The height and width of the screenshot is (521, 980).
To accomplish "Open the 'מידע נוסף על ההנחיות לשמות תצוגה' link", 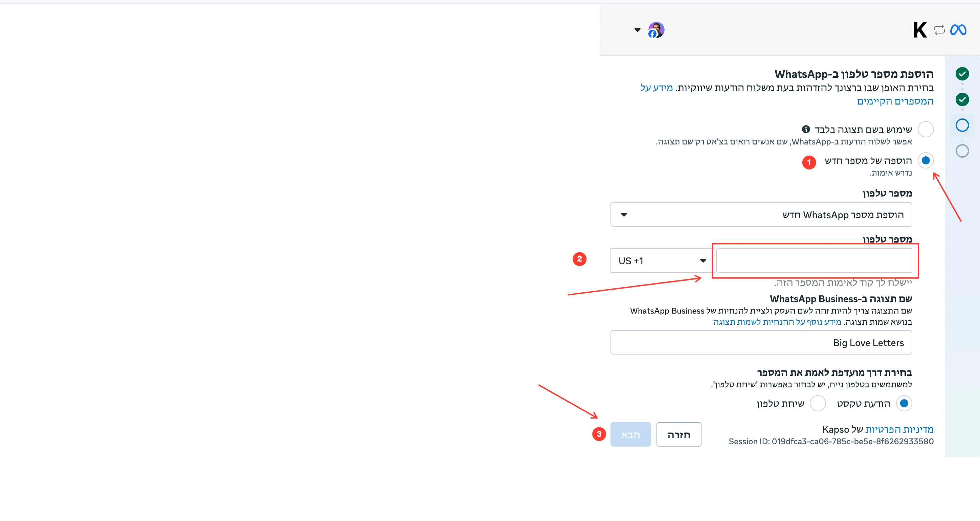I will 777,322.
